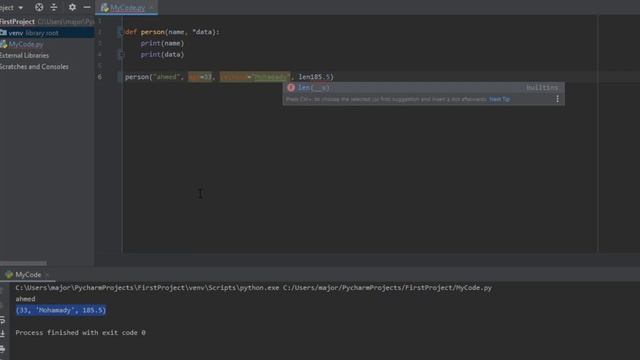
Task: Click line number 6 in the gutter
Action: pos(100,77)
